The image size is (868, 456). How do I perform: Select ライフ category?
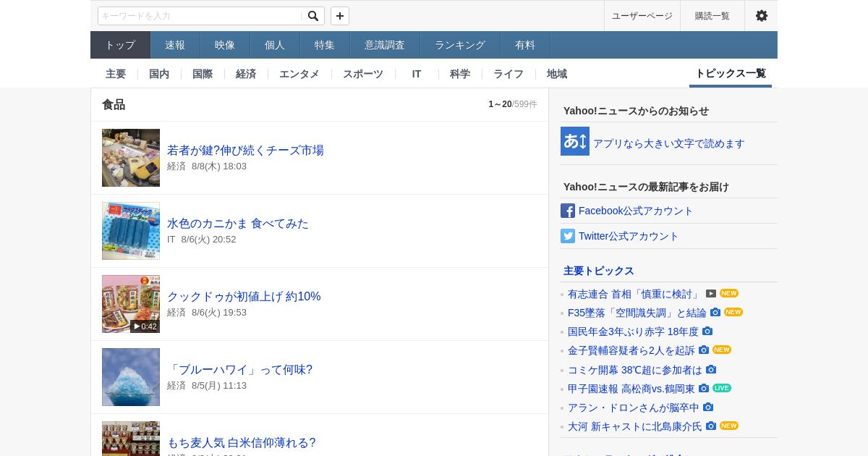pyautogui.click(x=509, y=74)
